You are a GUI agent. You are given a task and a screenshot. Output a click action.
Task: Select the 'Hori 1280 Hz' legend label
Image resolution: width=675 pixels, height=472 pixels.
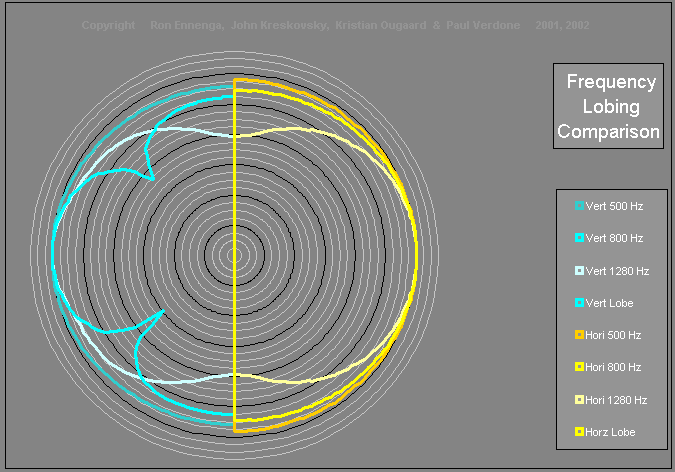[616, 400]
